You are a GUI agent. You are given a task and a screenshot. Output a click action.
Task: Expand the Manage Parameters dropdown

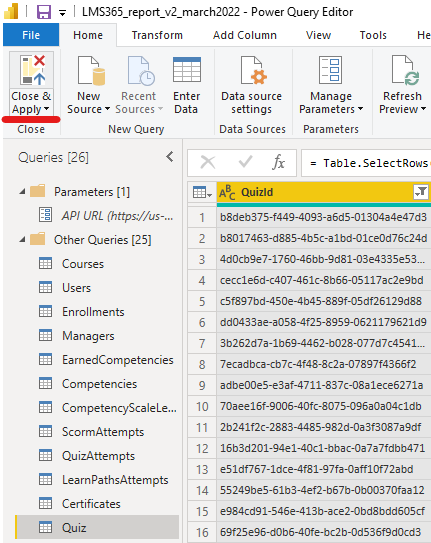point(360,109)
